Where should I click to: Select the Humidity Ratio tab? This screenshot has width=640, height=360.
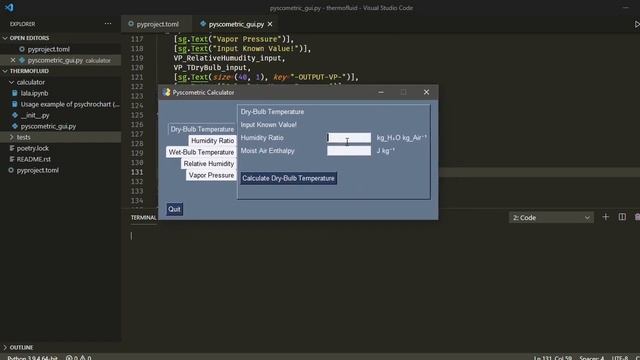pos(213,140)
